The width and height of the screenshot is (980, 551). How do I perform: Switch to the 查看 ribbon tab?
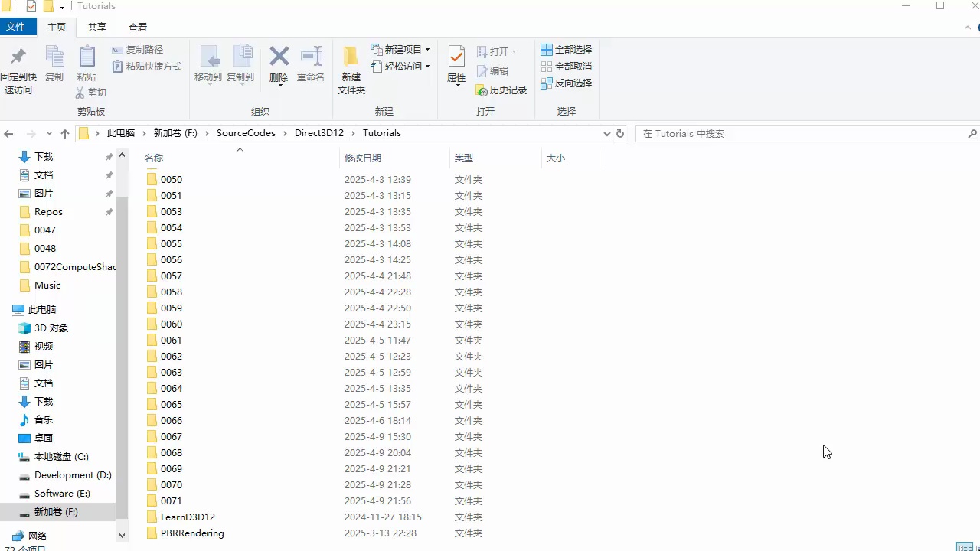pyautogui.click(x=137, y=27)
